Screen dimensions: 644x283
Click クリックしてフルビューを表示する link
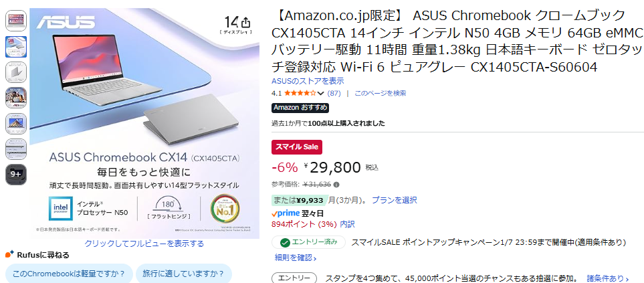point(144,244)
